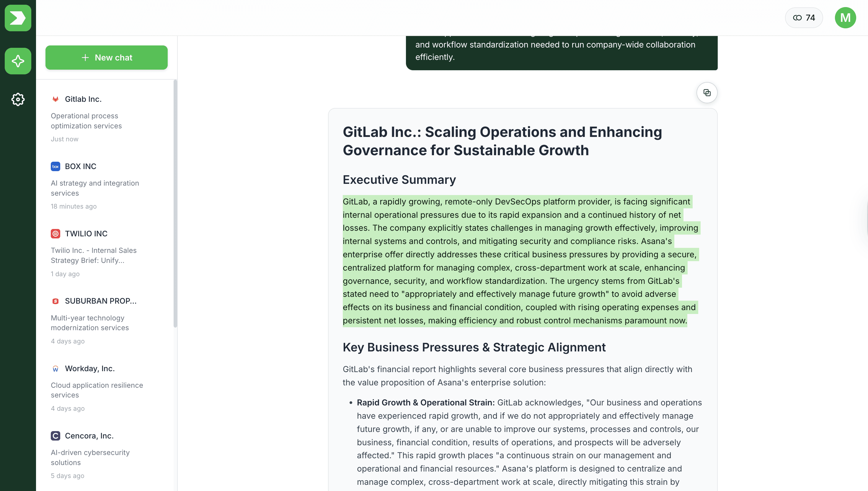Click the green arrow app logo
Image resolution: width=868 pixels, height=491 pixels.
click(18, 18)
